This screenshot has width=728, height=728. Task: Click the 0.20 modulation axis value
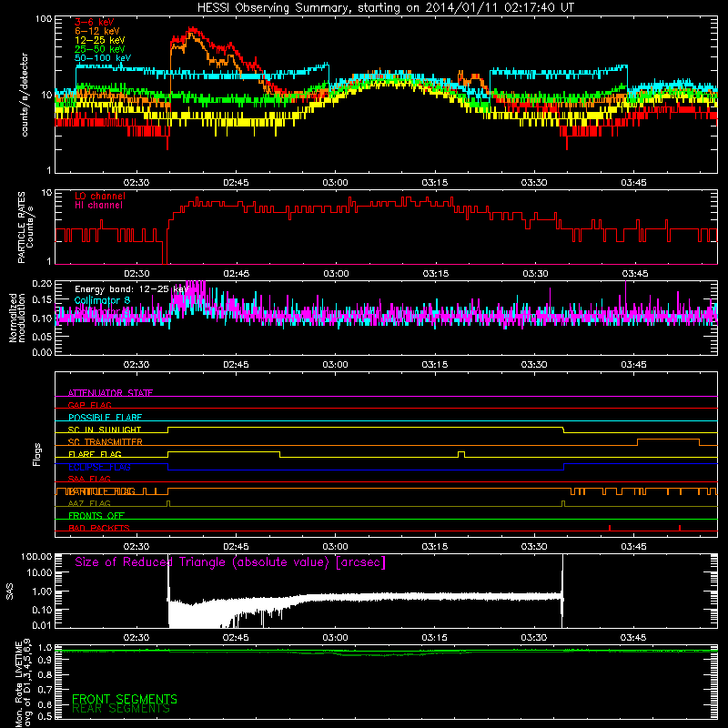pos(42,284)
